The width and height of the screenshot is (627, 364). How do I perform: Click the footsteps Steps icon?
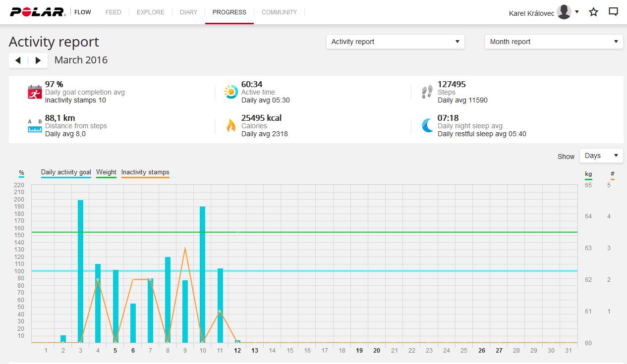[x=427, y=92]
